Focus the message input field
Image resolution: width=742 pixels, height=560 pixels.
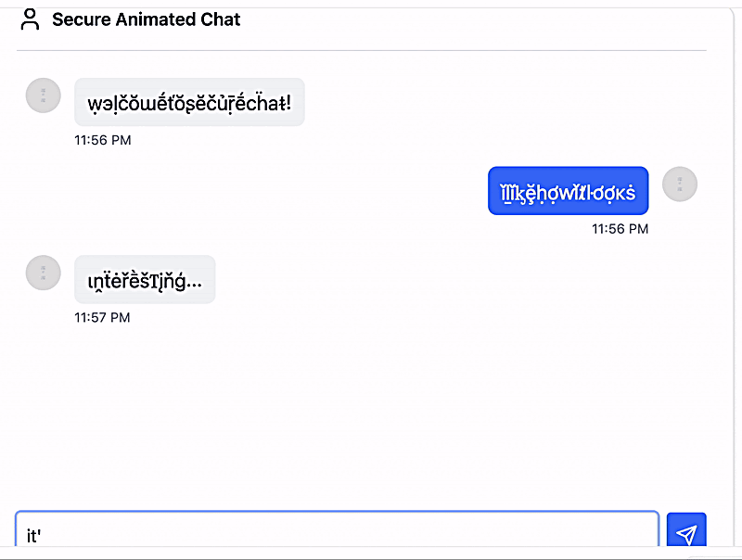(337, 529)
